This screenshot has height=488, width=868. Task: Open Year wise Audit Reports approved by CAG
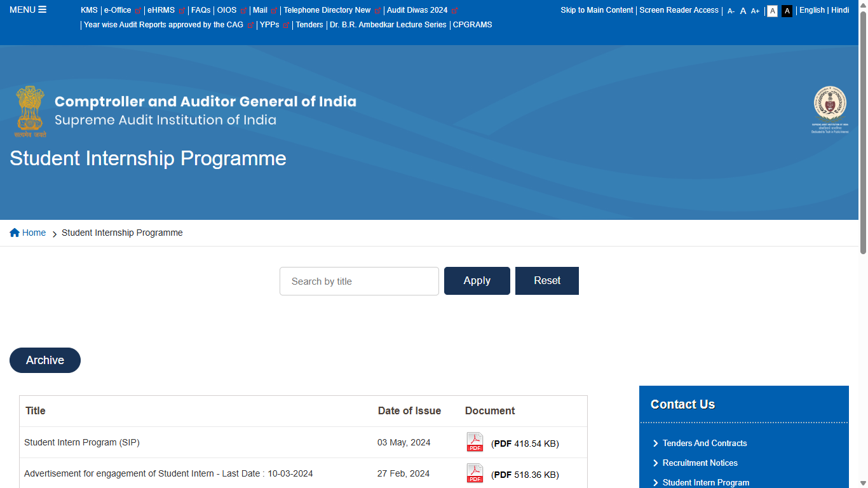[x=163, y=25]
